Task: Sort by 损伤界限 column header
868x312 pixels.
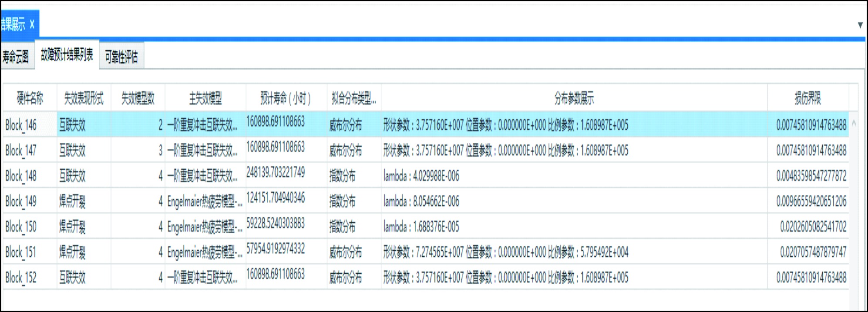Action: (x=807, y=98)
